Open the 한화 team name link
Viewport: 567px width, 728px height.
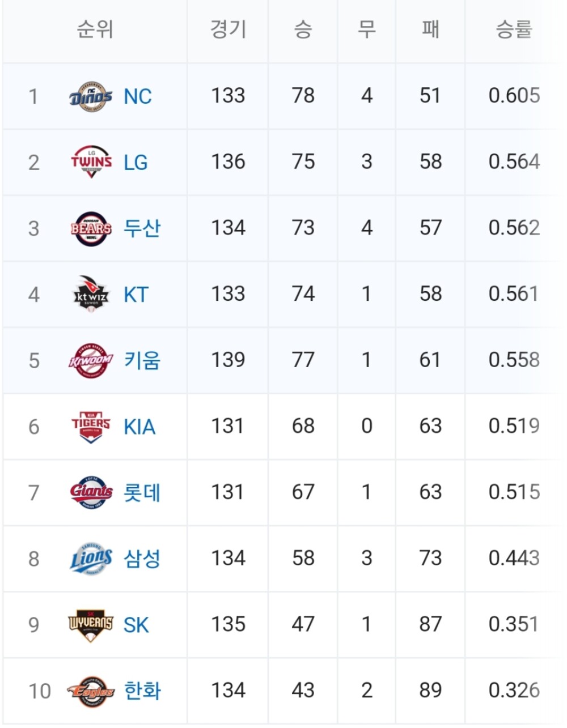[142, 691]
